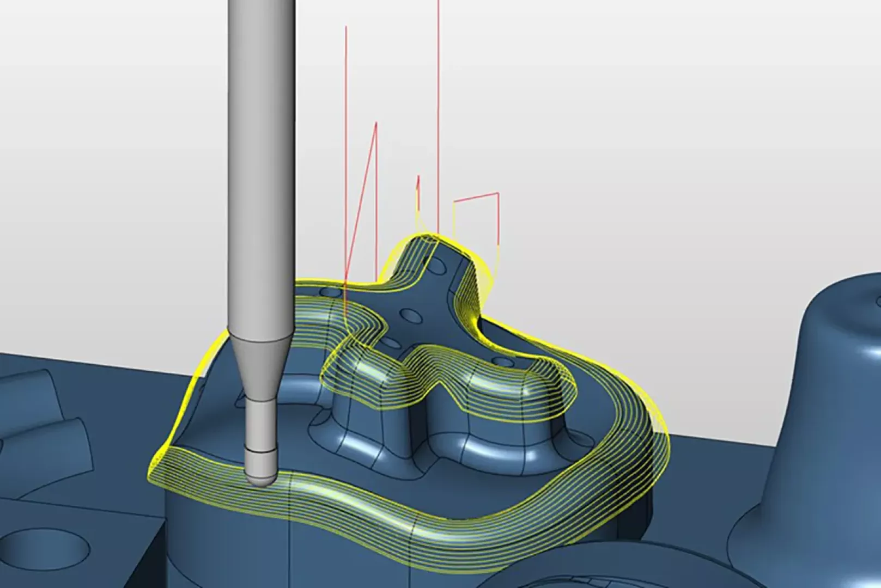Select the tallest red rapid move line
Screen dimensions: 881x588
(439, 109)
